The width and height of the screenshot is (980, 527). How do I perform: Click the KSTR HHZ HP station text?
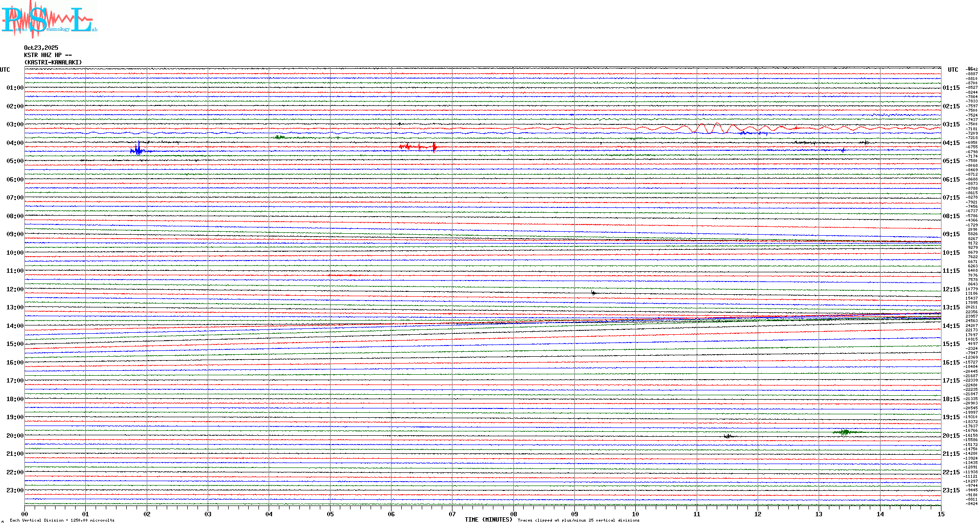47,55
